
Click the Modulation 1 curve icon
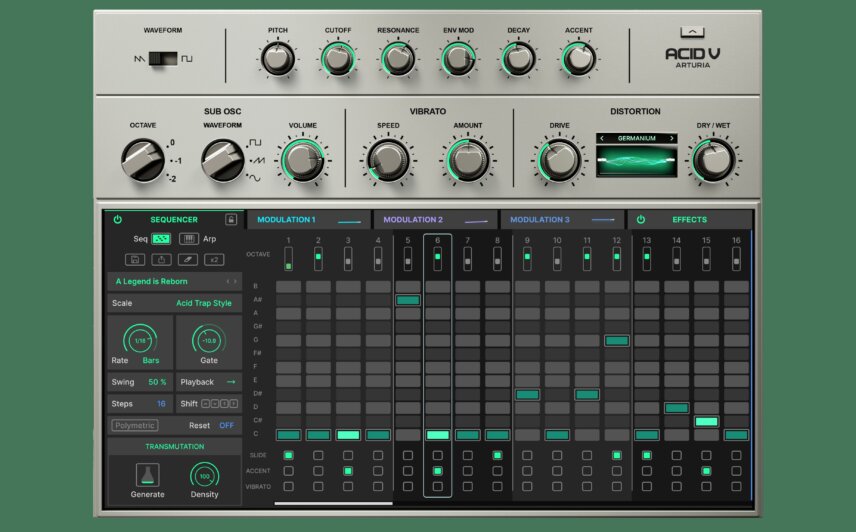[x=349, y=222]
